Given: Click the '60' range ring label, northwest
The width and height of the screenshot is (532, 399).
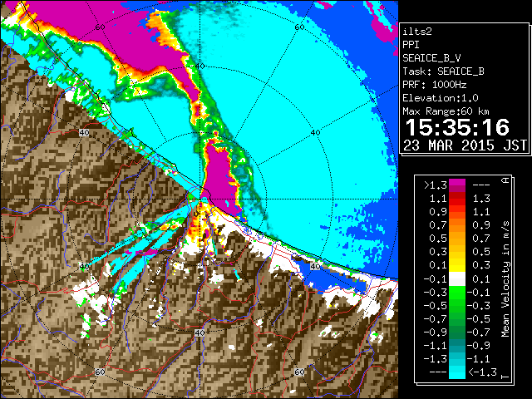Looking at the screenshot, I should click(x=100, y=27).
